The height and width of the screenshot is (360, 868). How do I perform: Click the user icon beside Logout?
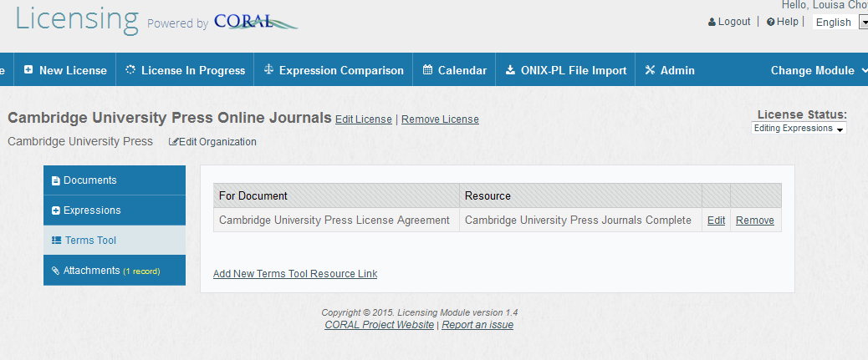click(x=712, y=22)
